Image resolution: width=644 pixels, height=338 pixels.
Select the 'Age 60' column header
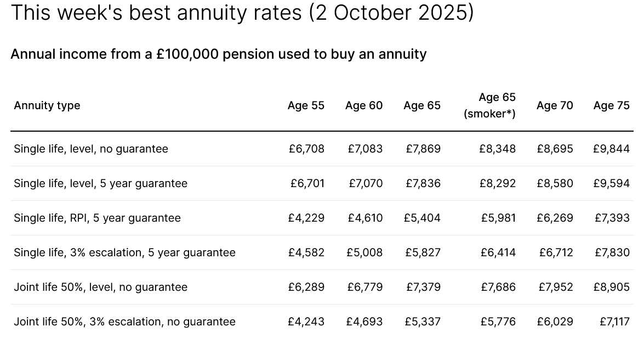point(364,105)
